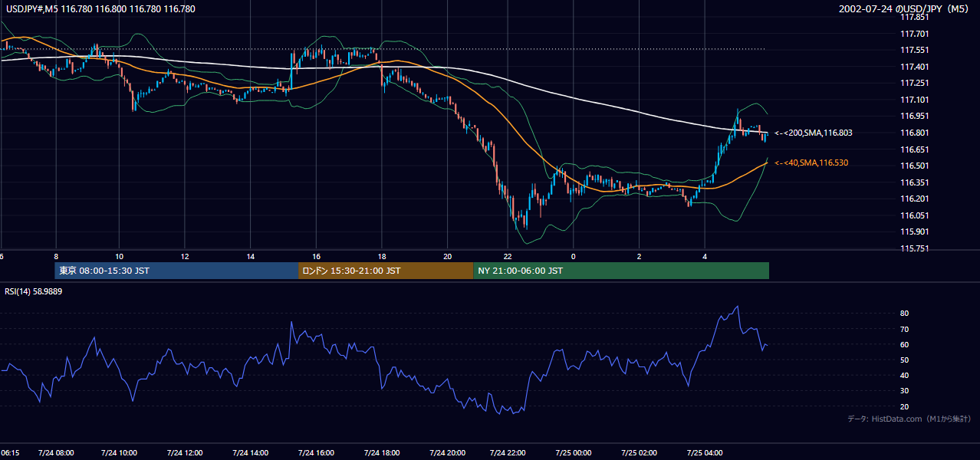Click price axis value 115.901

coord(916,232)
